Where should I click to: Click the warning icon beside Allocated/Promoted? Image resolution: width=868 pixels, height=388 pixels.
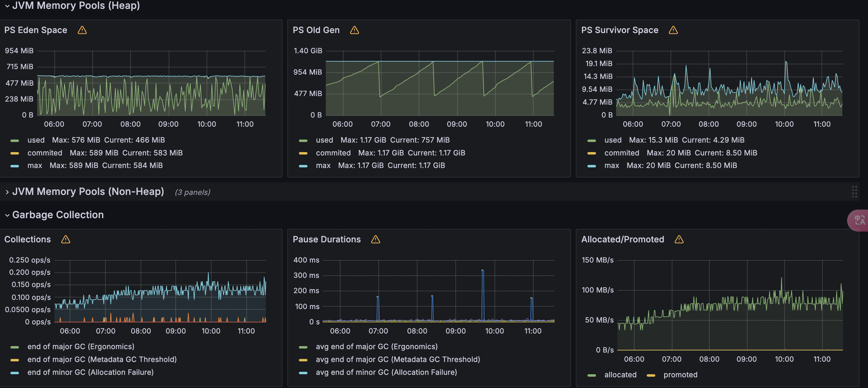pos(679,239)
